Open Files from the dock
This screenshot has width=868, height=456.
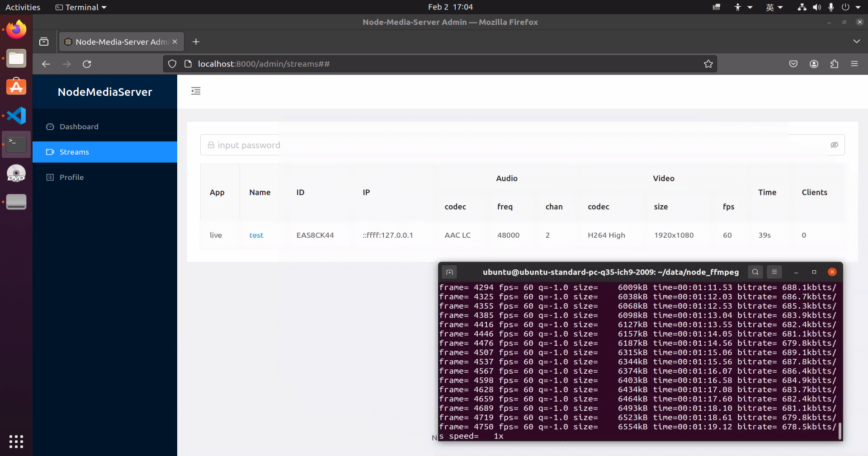[x=16, y=58]
